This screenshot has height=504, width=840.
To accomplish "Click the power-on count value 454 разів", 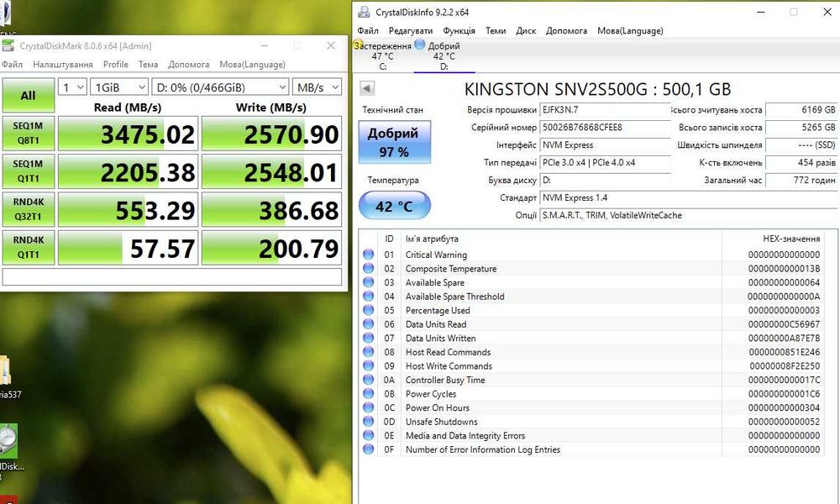I will 801,163.
